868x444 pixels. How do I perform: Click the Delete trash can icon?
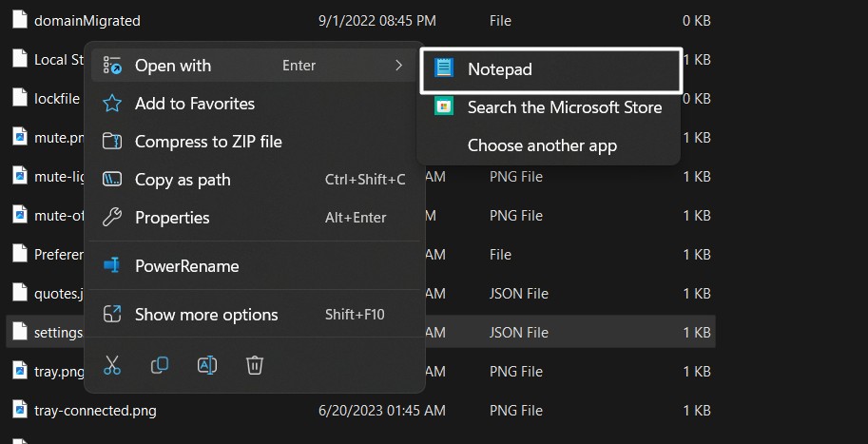tap(254, 365)
